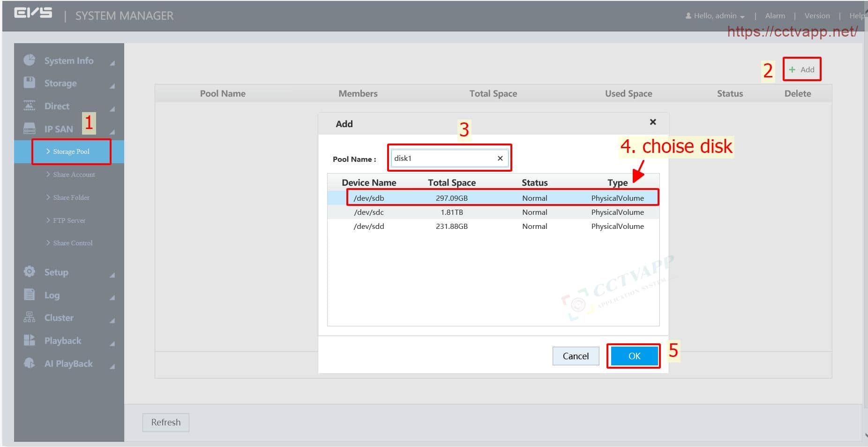Click the Storage disk icon in sidebar
This screenshot has height=447, width=868.
[29, 83]
